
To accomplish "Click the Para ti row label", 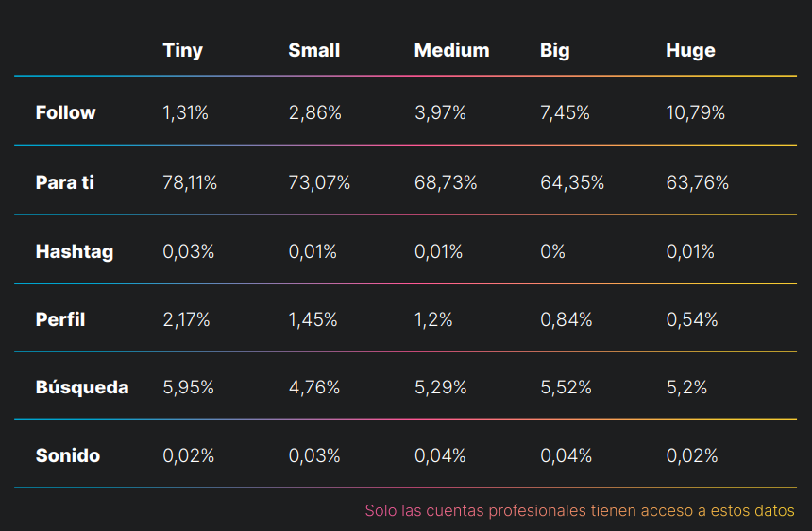I will coord(65,182).
